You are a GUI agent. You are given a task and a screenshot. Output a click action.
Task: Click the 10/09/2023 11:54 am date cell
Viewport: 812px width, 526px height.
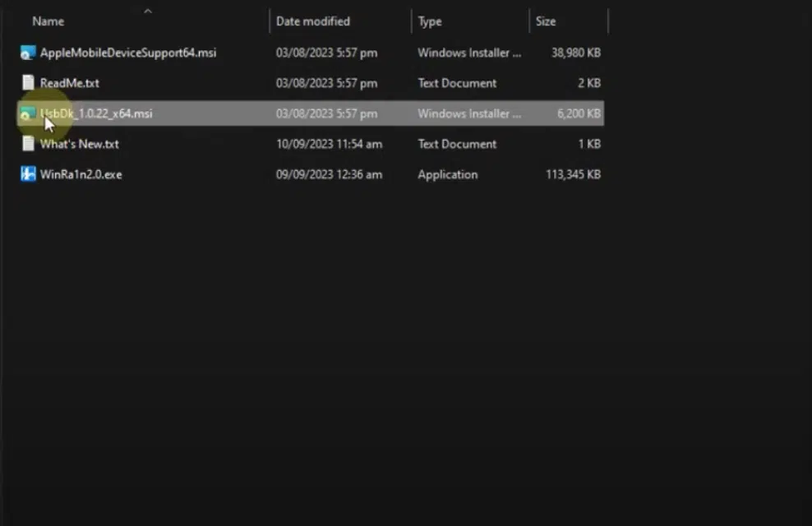click(x=329, y=144)
